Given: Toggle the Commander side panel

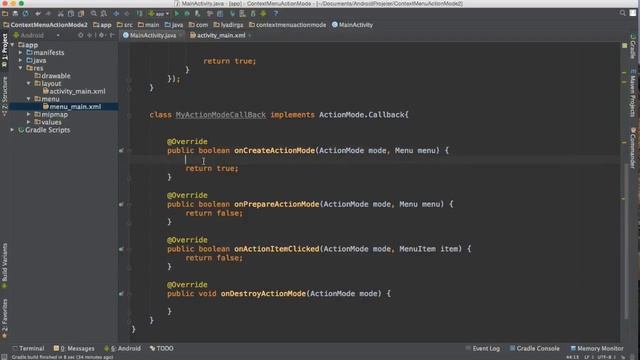Looking at the screenshot, I should [633, 148].
